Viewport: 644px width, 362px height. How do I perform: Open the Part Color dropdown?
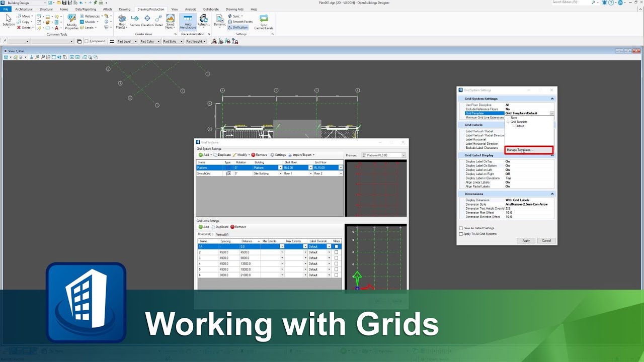click(x=150, y=41)
